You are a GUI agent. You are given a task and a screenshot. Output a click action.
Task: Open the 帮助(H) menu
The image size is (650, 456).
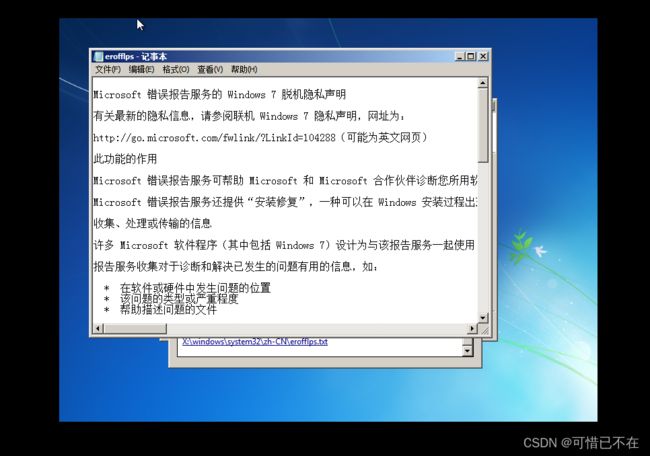click(x=244, y=69)
